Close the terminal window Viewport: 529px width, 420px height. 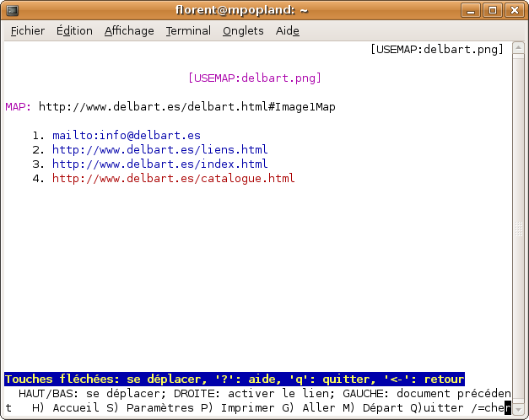point(514,10)
